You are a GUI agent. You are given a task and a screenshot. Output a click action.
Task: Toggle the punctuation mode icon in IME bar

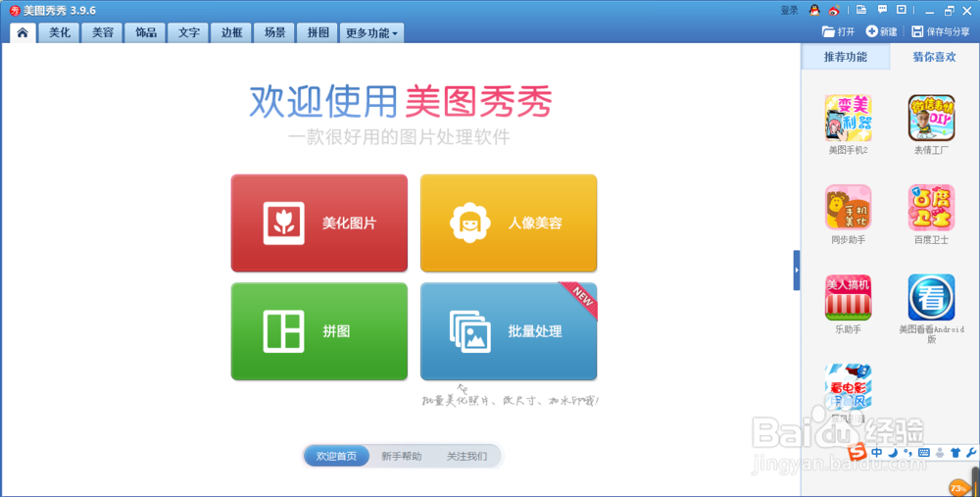[907, 452]
